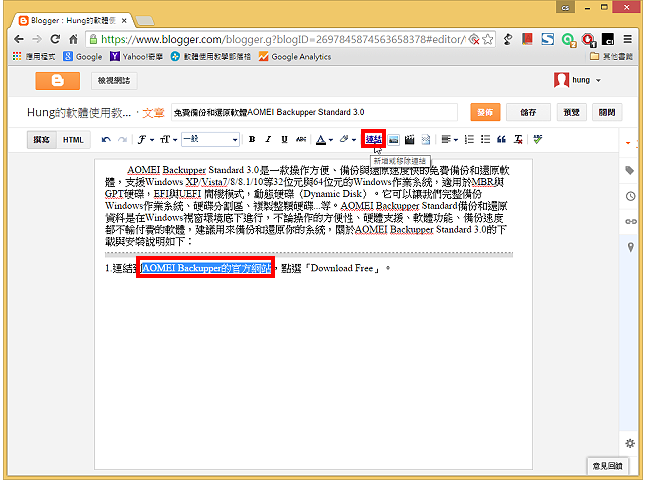Viewport: 646px width, 483px height.
Task: Redo the last edit in the toolbar
Action: (122, 140)
